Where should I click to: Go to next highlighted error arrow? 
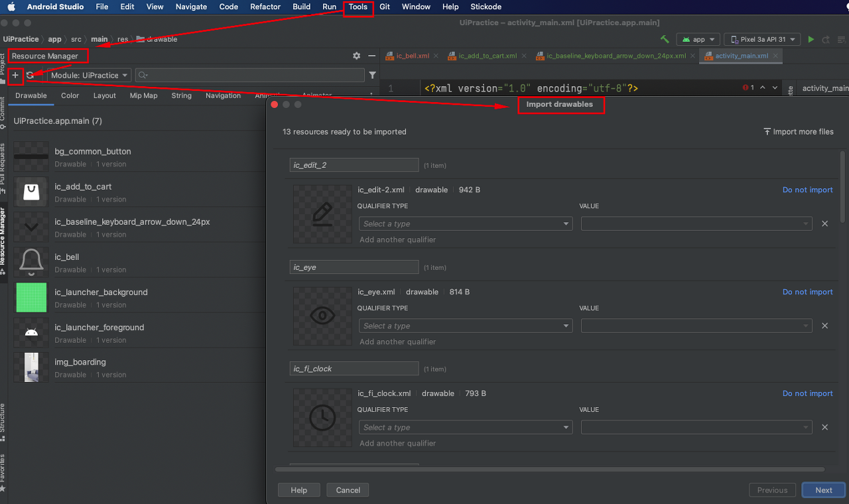(775, 88)
